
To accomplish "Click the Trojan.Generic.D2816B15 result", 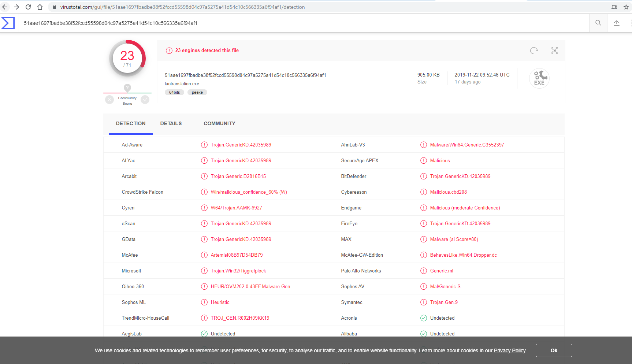I will [x=238, y=176].
